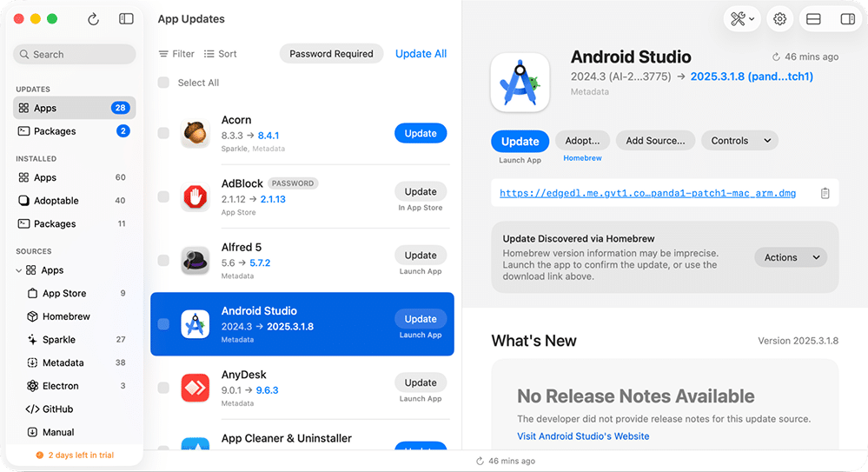
Task: Click AdBlock's 2.1.13 version link
Action: coord(273,199)
